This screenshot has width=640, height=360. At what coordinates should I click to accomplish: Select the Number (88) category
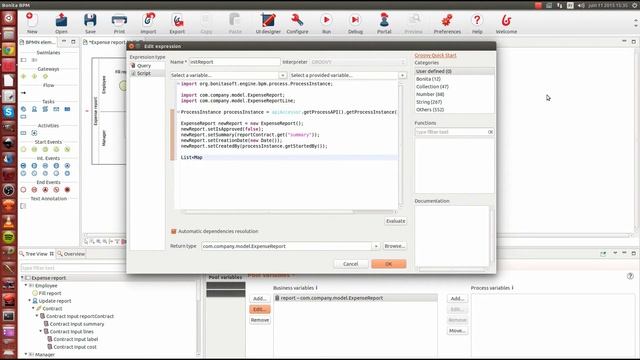point(454,94)
